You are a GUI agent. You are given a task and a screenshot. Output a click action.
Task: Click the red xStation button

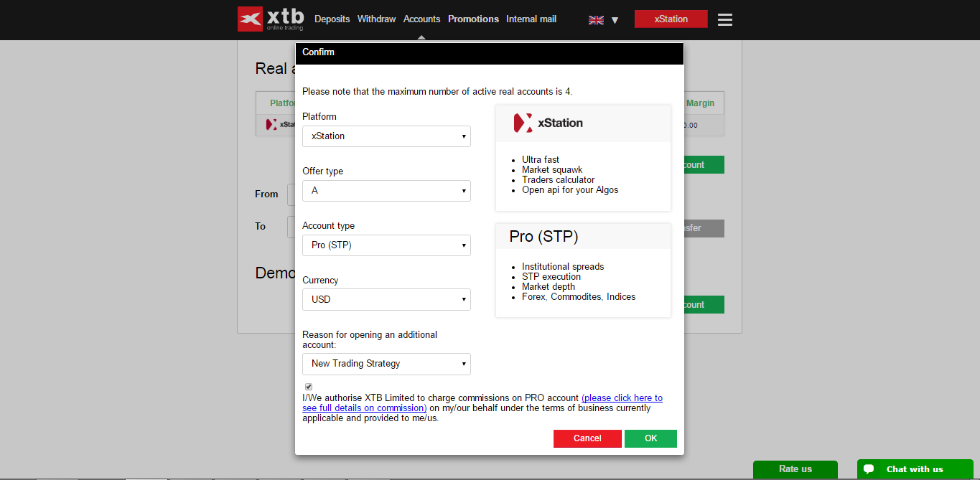click(671, 19)
